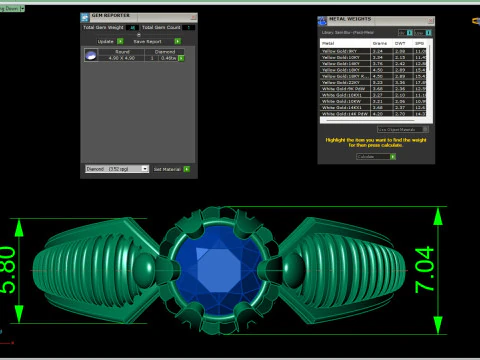Open the dropdown arrow at top-left of viewport
This screenshot has height=360, width=480.
point(23,9)
